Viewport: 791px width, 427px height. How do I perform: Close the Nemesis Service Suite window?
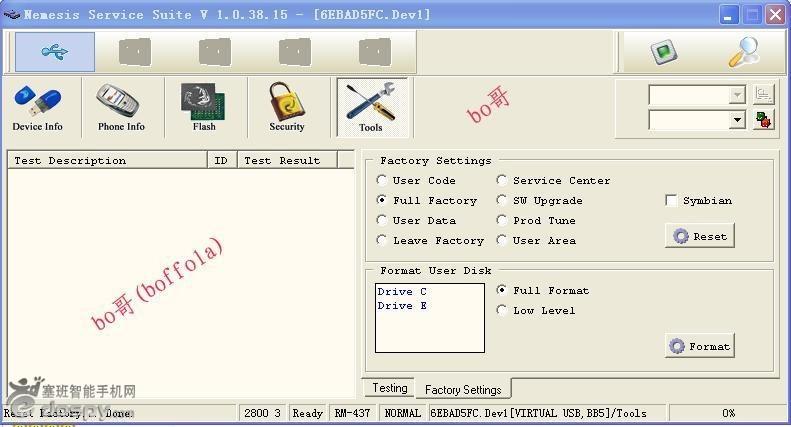click(x=775, y=15)
